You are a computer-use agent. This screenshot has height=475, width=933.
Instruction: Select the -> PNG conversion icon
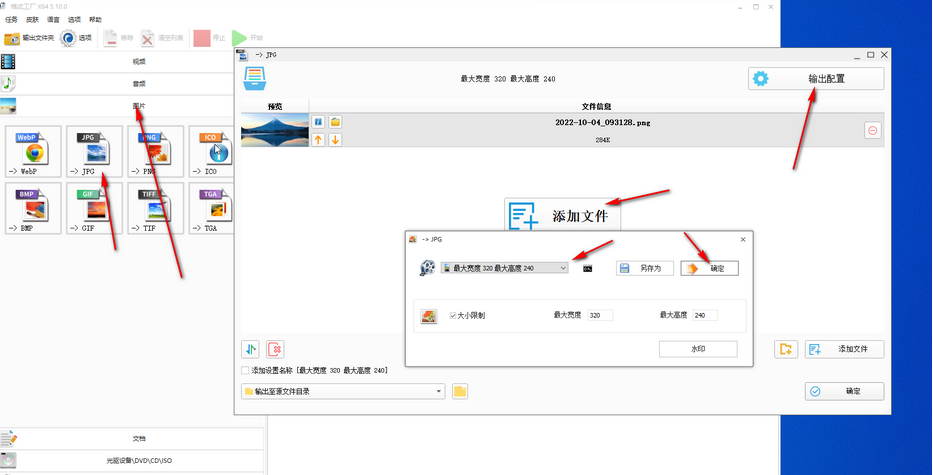155,152
